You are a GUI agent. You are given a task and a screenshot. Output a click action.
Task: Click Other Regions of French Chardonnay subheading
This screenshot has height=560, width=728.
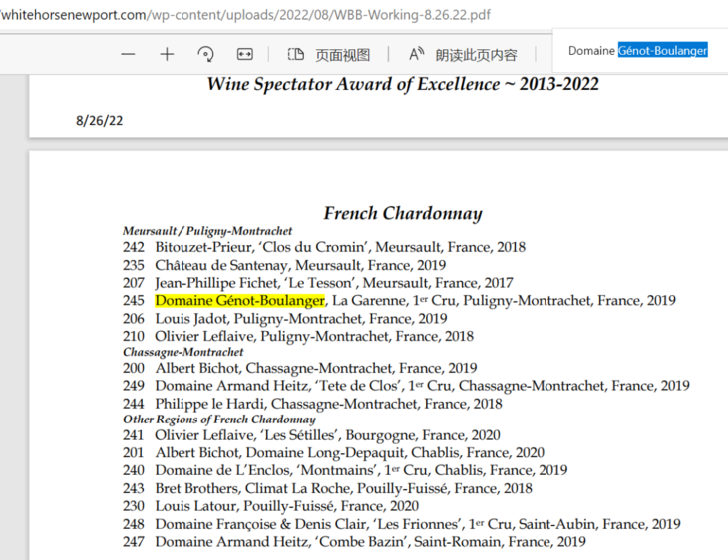tap(219, 419)
